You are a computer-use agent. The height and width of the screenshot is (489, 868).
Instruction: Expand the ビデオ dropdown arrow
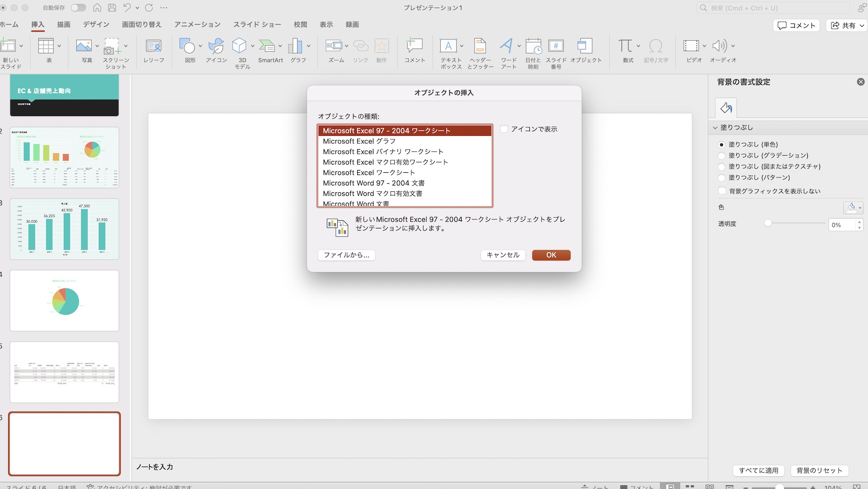(x=704, y=46)
